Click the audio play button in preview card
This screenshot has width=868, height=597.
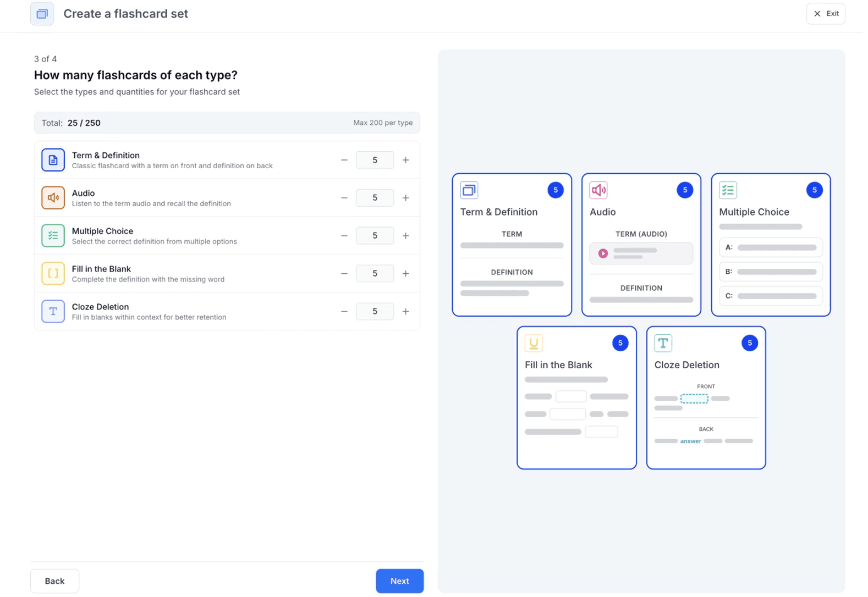click(603, 253)
